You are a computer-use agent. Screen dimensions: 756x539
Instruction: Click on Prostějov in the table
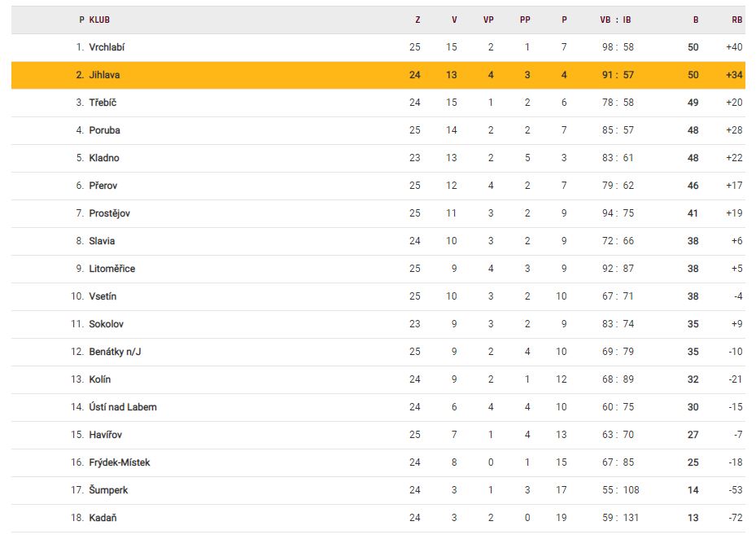point(109,213)
